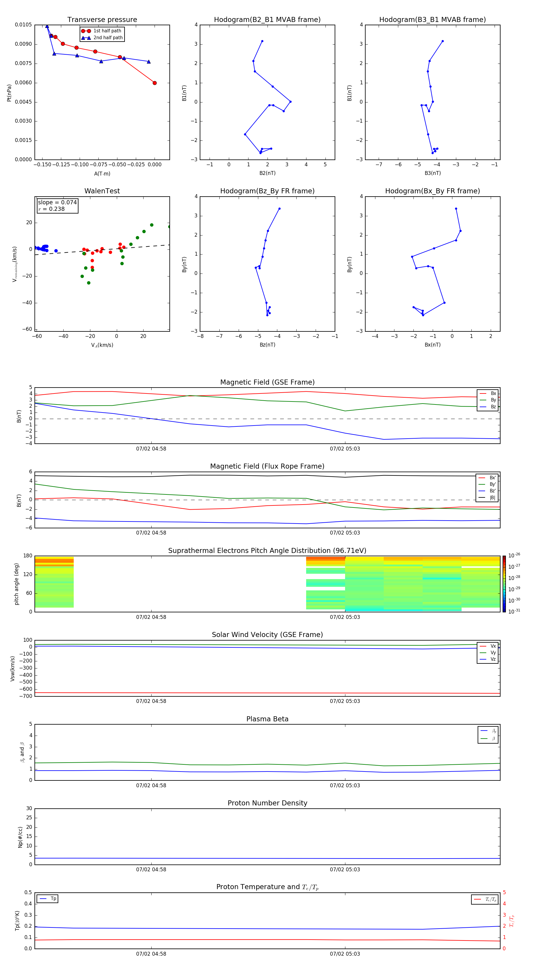Viewport: 535px width, 980px height.
Task: Click the 'βp' legend entry in Plasma Beta
Action: point(488,731)
